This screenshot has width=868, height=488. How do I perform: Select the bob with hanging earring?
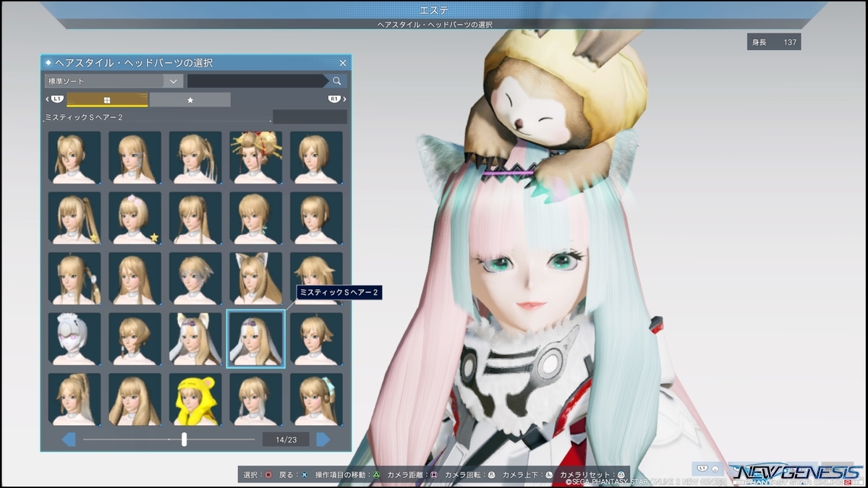135,338
